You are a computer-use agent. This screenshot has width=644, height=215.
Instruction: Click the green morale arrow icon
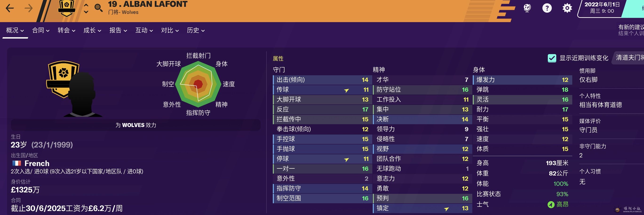tap(551, 204)
